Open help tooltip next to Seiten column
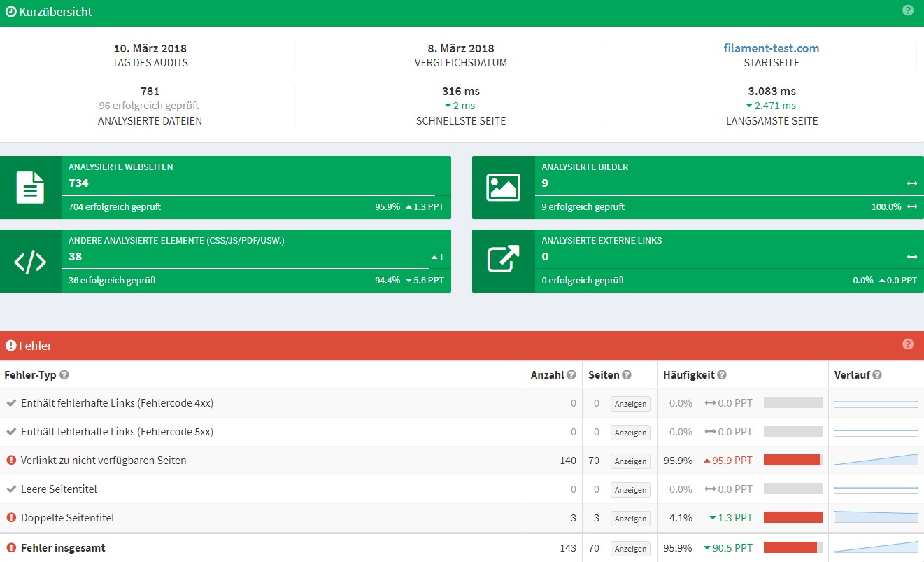Viewport: 924px width, 562px height. point(627,375)
